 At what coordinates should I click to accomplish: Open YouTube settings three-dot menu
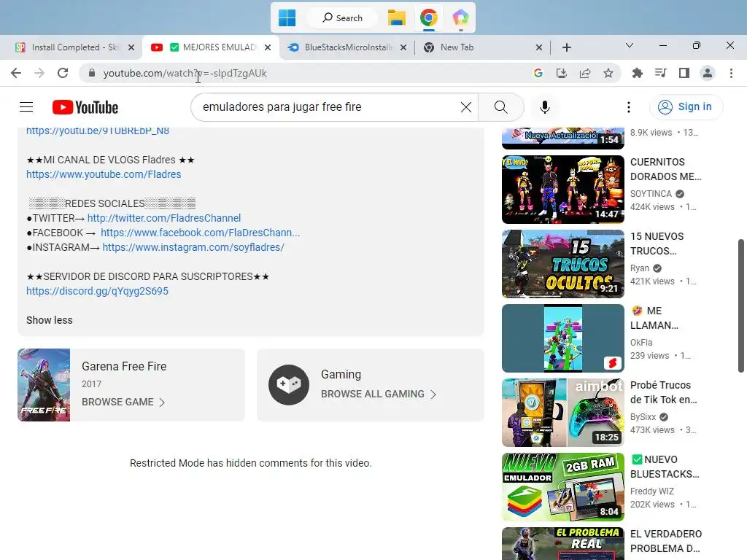point(629,107)
